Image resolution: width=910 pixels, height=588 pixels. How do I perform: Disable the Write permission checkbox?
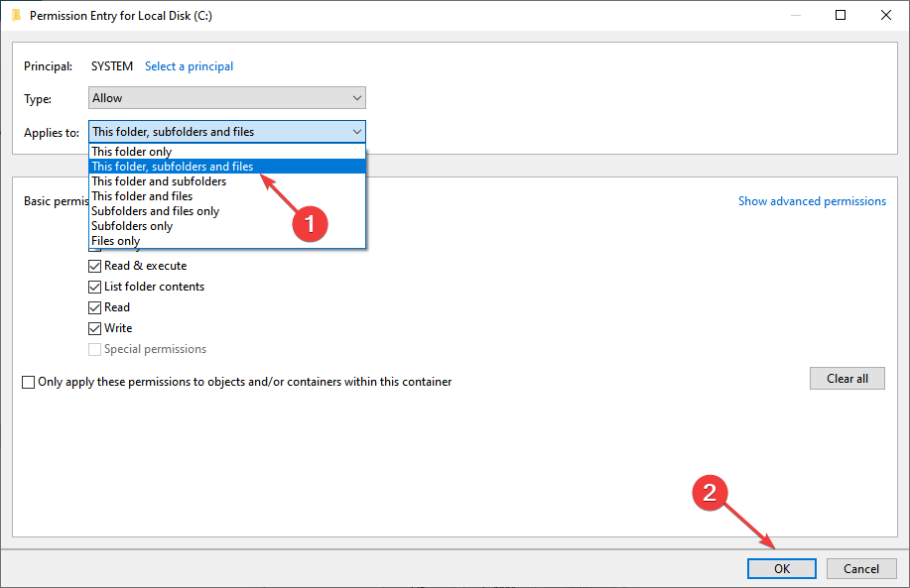94,329
